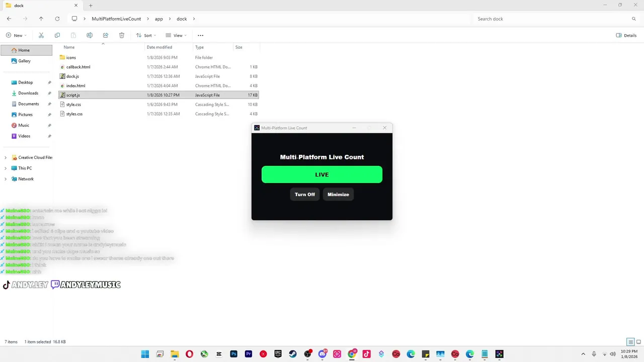The image size is (644, 362).
Task: Open Notepad from the taskbar
Action: point(485,354)
